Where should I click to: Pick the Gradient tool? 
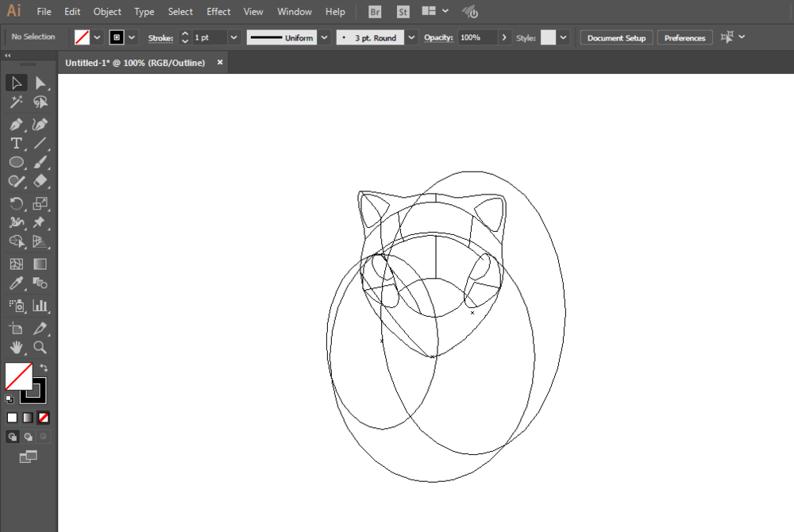tap(40, 264)
